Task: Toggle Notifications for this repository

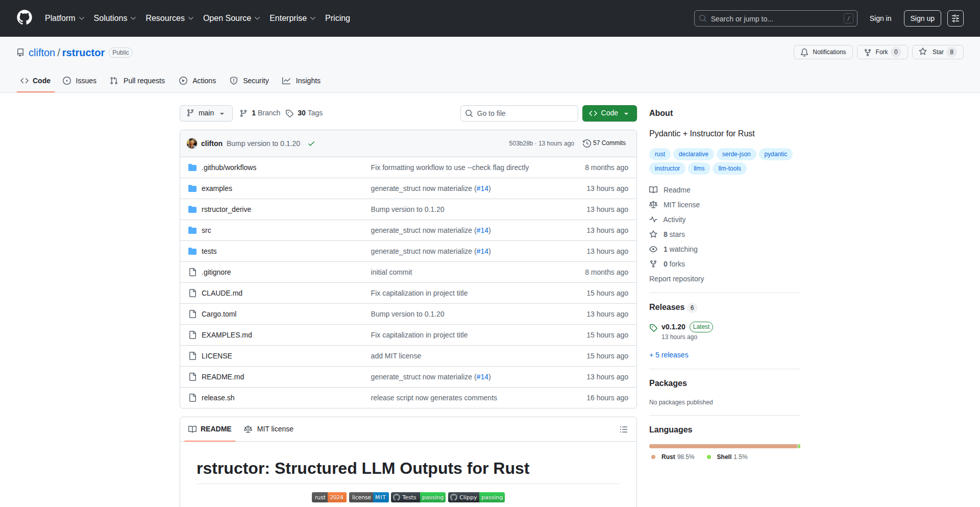Action: click(823, 52)
